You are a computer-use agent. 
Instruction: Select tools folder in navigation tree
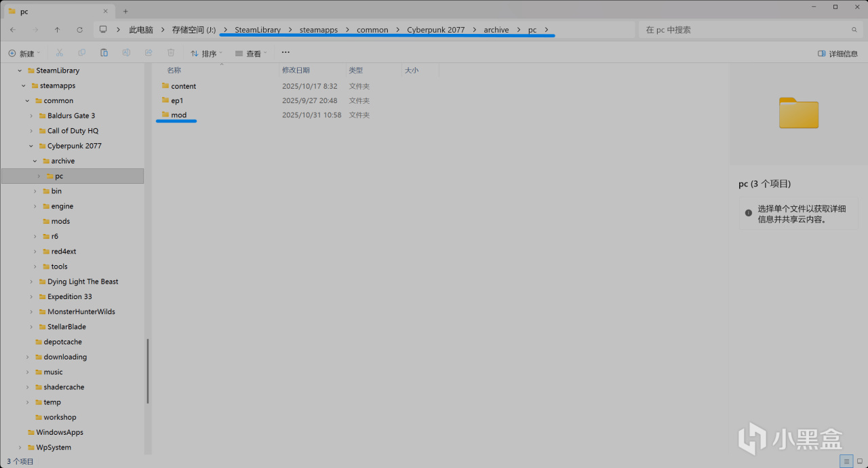pyautogui.click(x=59, y=267)
